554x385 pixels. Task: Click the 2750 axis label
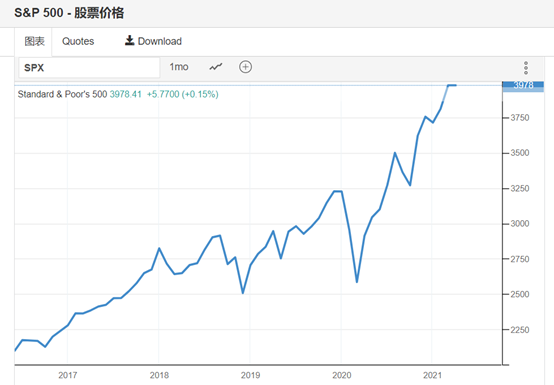pyautogui.click(x=520, y=259)
